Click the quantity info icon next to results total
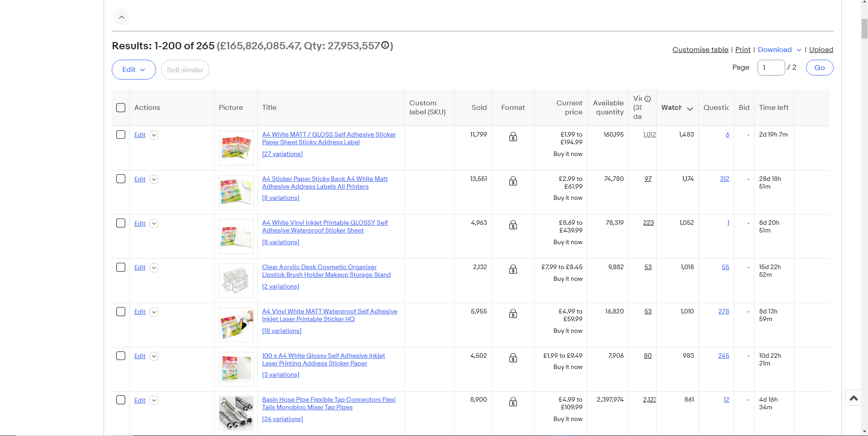The height and width of the screenshot is (436, 868). pyautogui.click(x=385, y=45)
